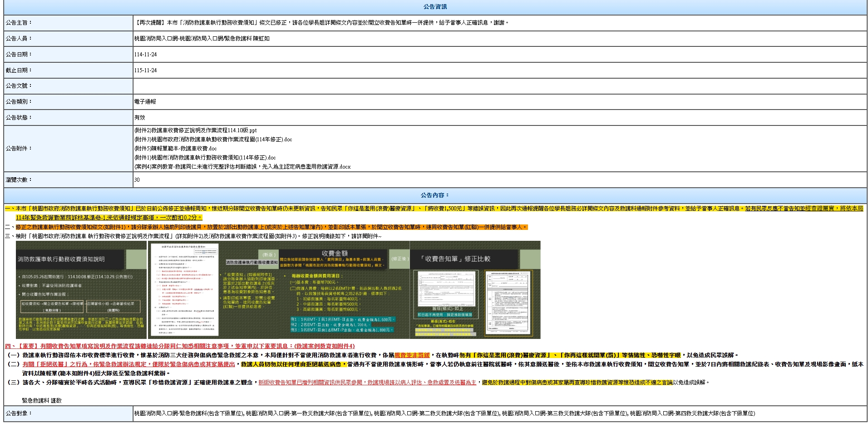Open 附件1 收費須知(114年修正) doc link
The width and height of the screenshot is (868, 423).
205,158
